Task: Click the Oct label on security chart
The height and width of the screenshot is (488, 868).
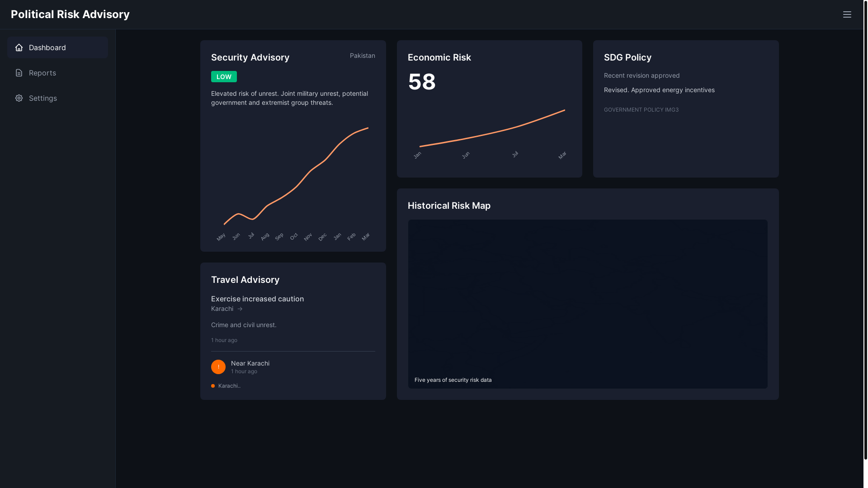Action: click(294, 236)
